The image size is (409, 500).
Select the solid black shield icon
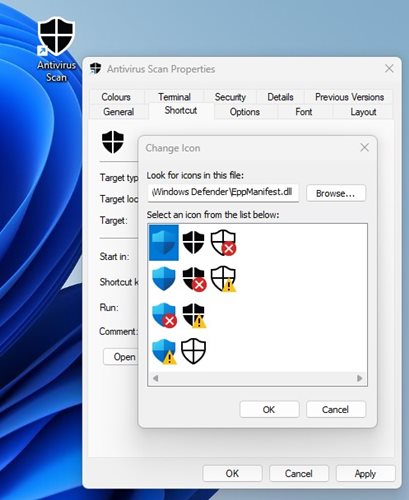coord(193,242)
